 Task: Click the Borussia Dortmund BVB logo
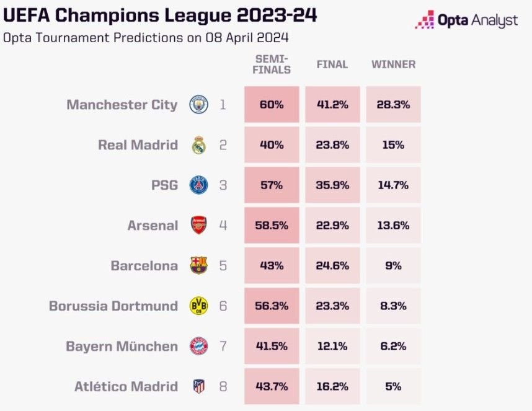[198, 306]
